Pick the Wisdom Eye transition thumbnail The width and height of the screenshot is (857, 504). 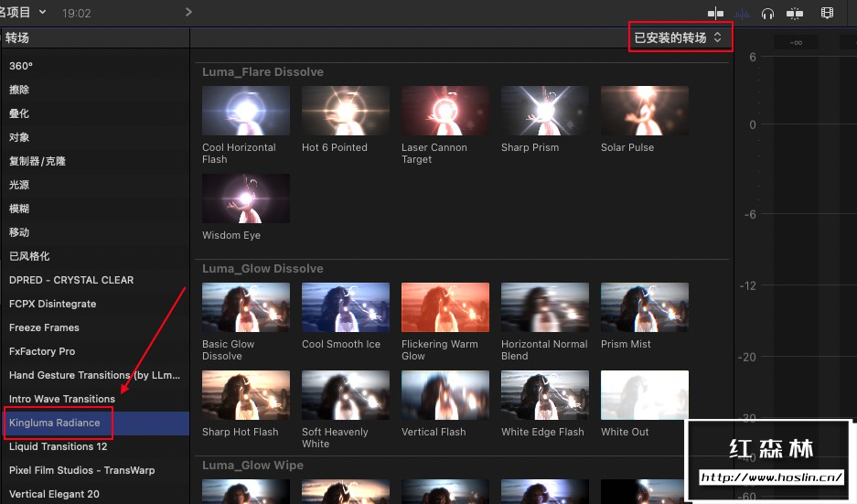click(x=246, y=198)
